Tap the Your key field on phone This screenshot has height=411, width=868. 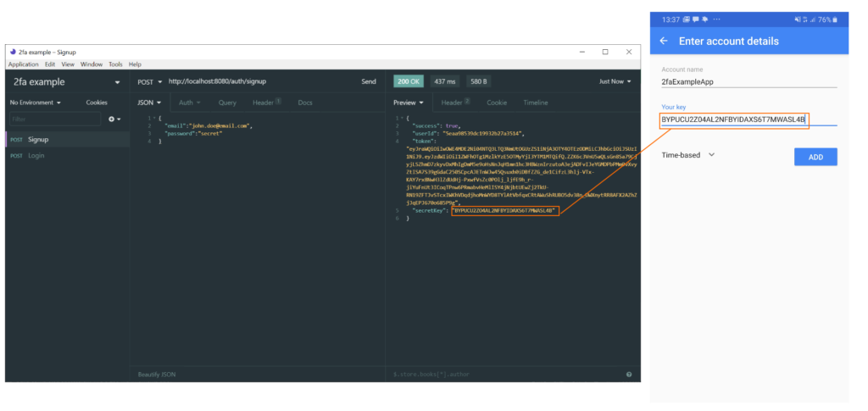[x=749, y=119]
